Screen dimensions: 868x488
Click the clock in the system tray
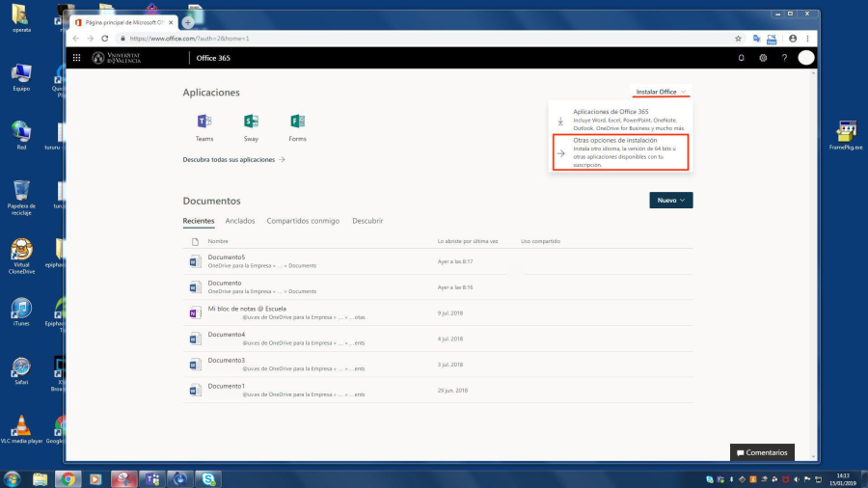point(843,479)
